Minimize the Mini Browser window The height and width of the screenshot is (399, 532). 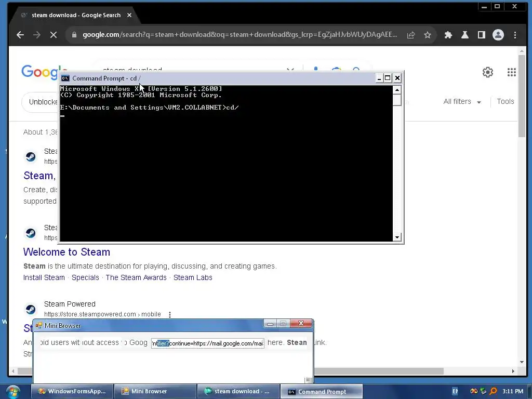pyautogui.click(x=270, y=324)
